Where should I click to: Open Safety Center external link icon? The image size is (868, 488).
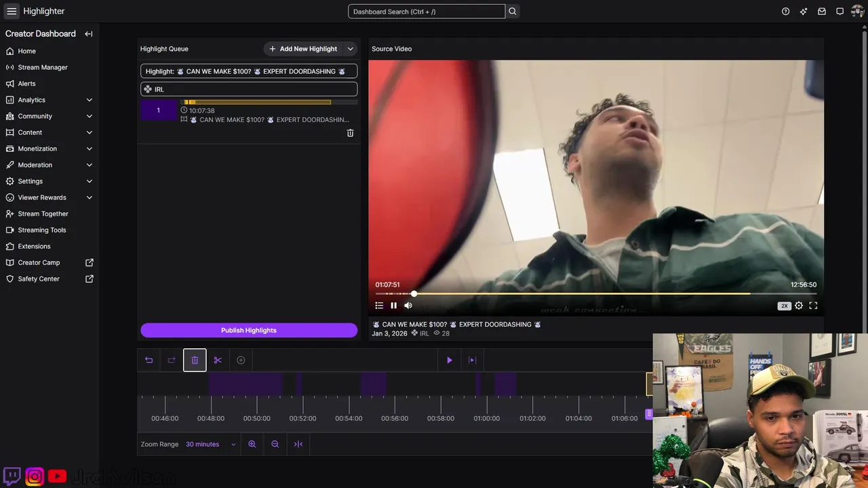(90, 279)
